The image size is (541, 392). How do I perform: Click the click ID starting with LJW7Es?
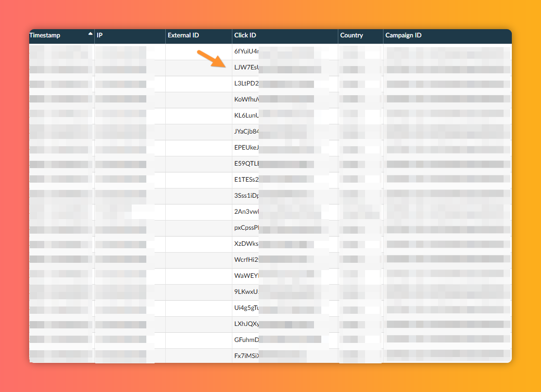tap(246, 67)
